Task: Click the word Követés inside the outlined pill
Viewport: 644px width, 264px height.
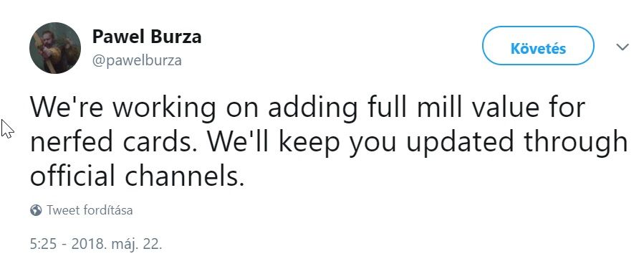Action: (x=538, y=48)
